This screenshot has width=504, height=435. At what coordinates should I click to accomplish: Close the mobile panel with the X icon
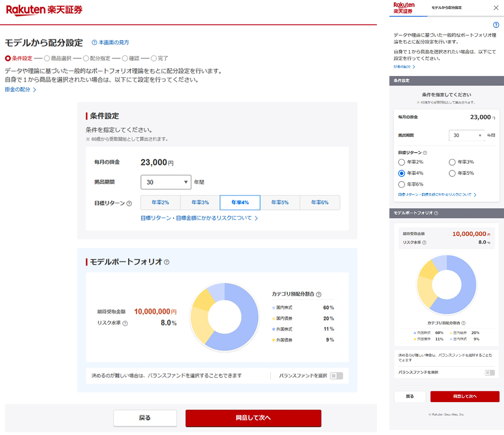point(496,7)
